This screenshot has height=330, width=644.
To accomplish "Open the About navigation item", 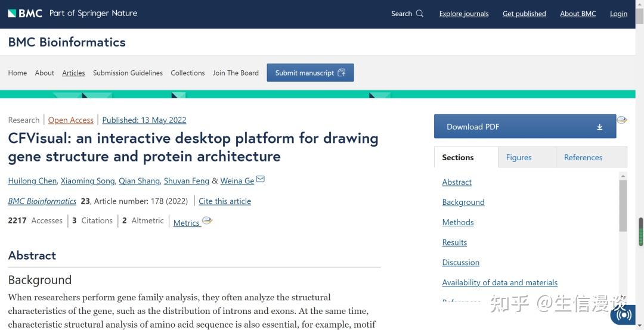I will tap(44, 73).
